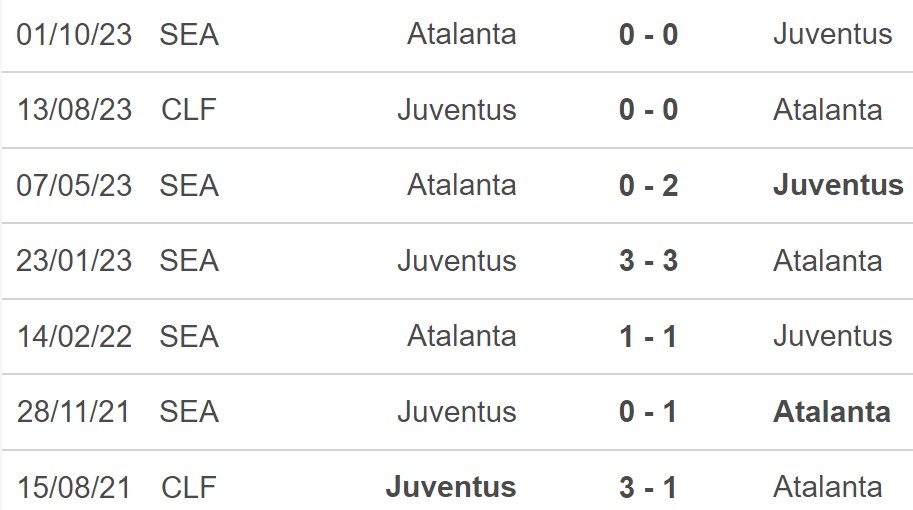Select Juventus in the 01/10/23 row
The image size is (913, 510).
tap(833, 34)
